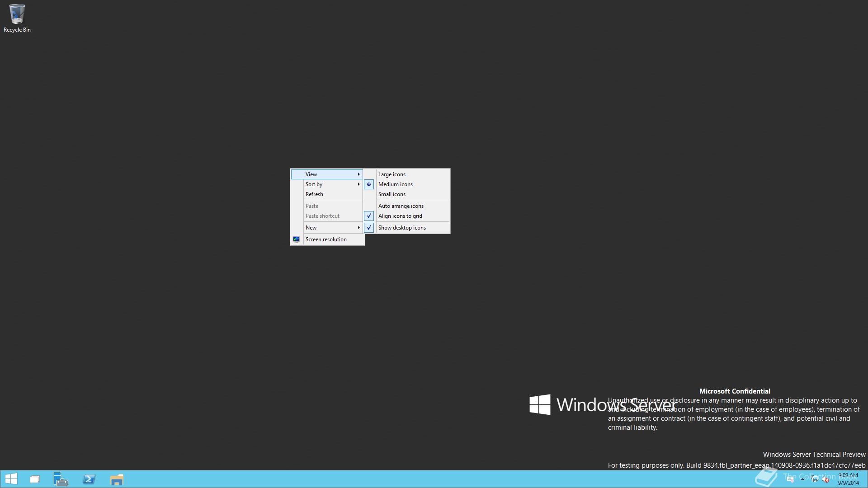Open the New submenu
Image resolution: width=868 pixels, height=488 pixels.
(327, 228)
